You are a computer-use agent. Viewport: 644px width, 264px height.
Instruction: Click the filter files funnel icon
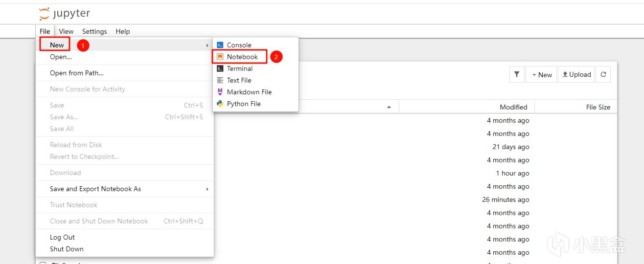coord(517,74)
